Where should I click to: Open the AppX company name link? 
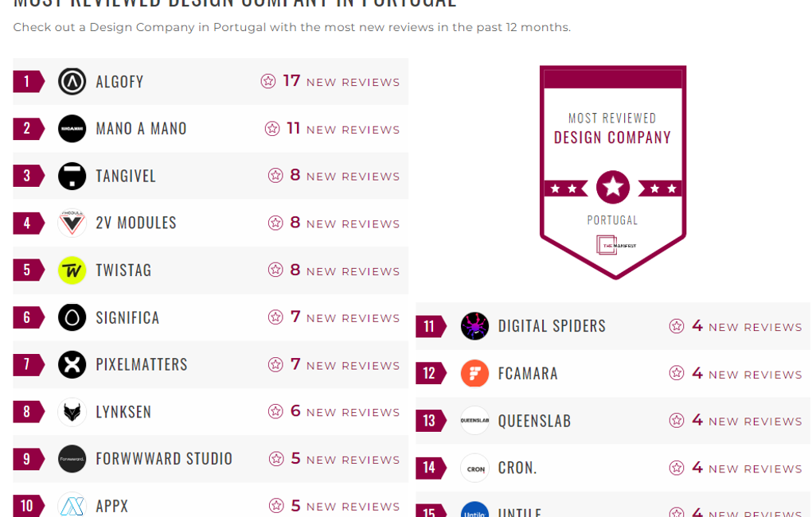[111, 506]
